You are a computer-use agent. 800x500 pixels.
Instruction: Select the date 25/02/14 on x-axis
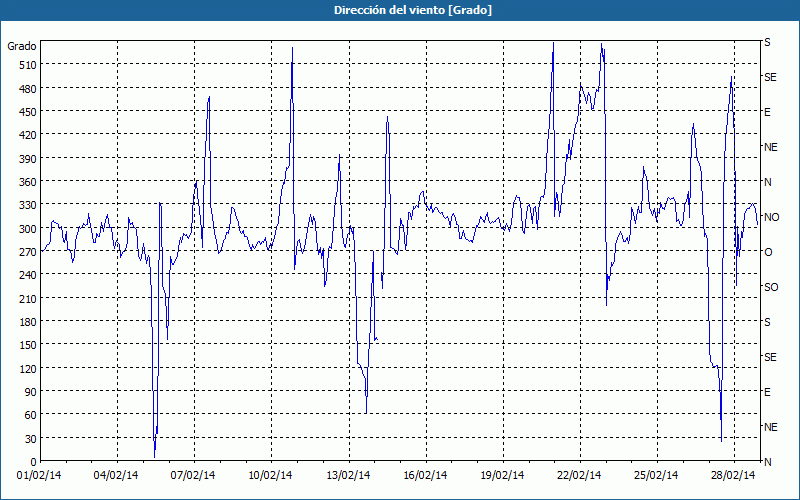656,476
